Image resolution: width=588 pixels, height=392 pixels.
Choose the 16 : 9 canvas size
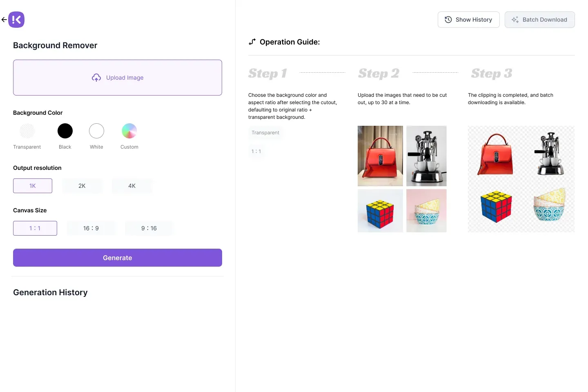click(91, 228)
